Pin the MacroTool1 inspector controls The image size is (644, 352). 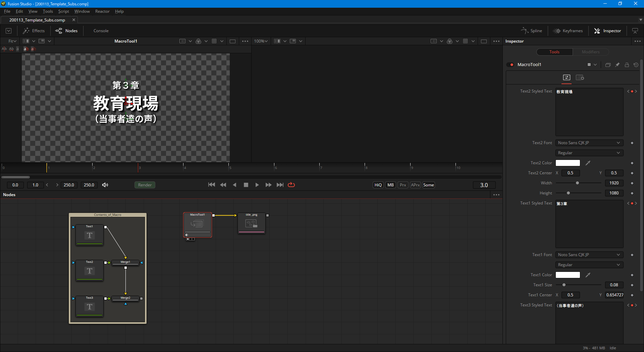(x=617, y=65)
